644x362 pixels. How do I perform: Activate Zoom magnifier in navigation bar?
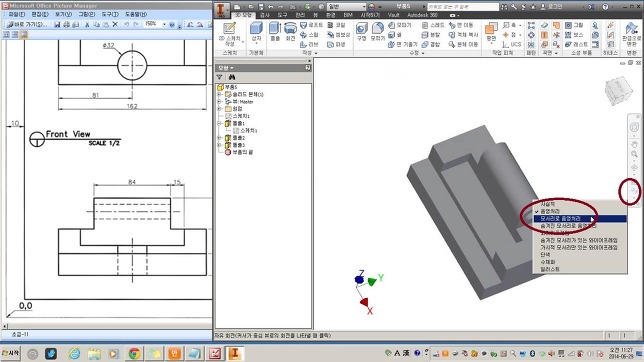coord(634,154)
